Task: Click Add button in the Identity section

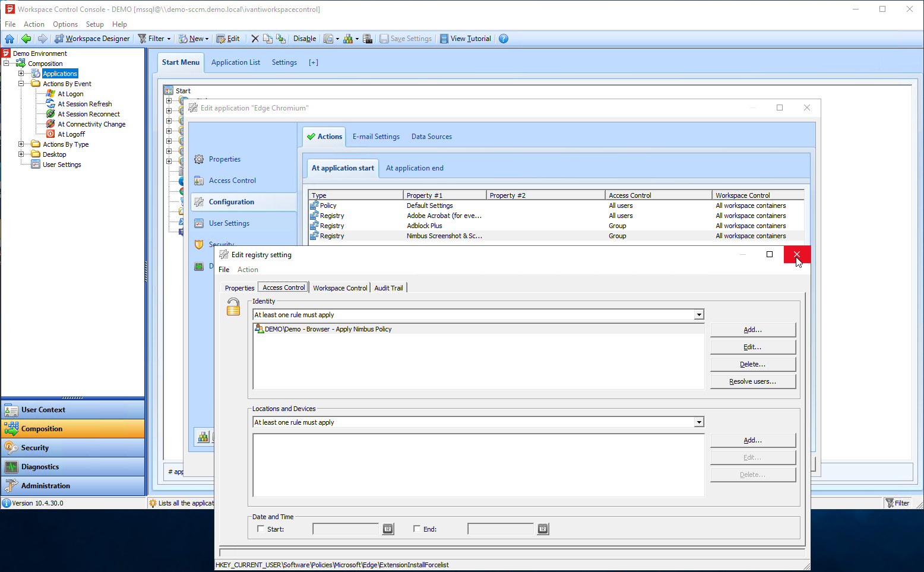Action: (x=752, y=330)
